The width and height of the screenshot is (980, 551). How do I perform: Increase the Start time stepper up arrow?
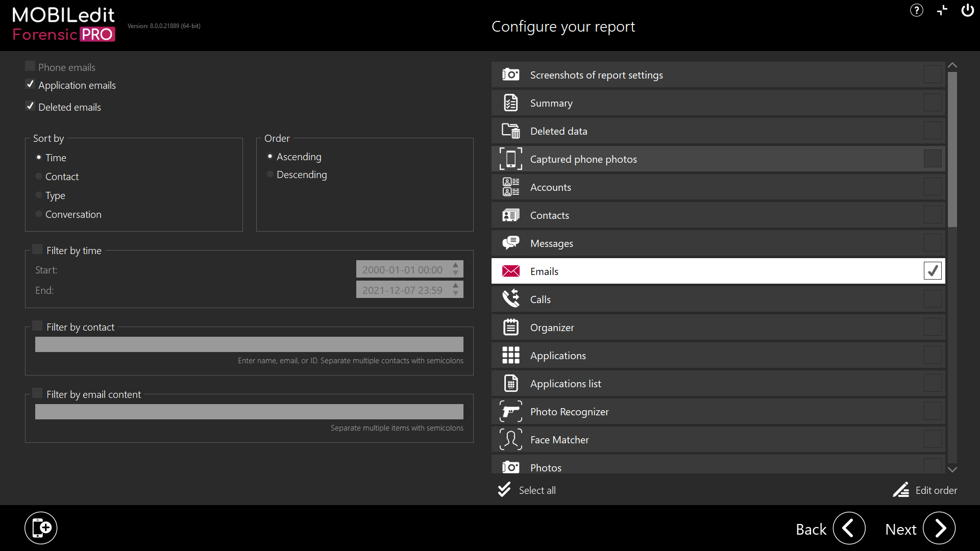(456, 265)
